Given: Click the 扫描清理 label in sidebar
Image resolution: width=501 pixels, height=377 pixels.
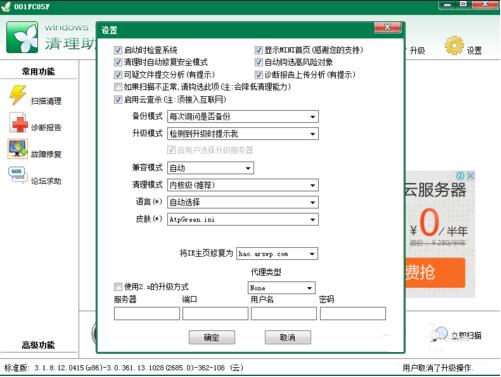Looking at the screenshot, I should [x=46, y=101].
